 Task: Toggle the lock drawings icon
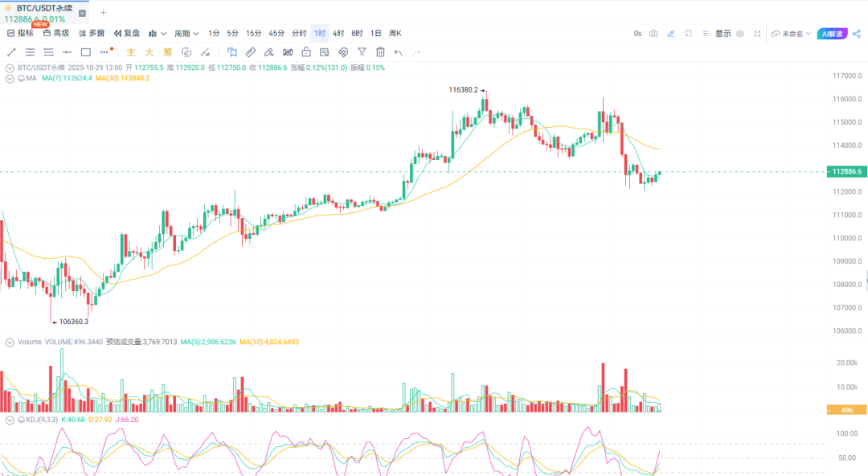[305, 52]
